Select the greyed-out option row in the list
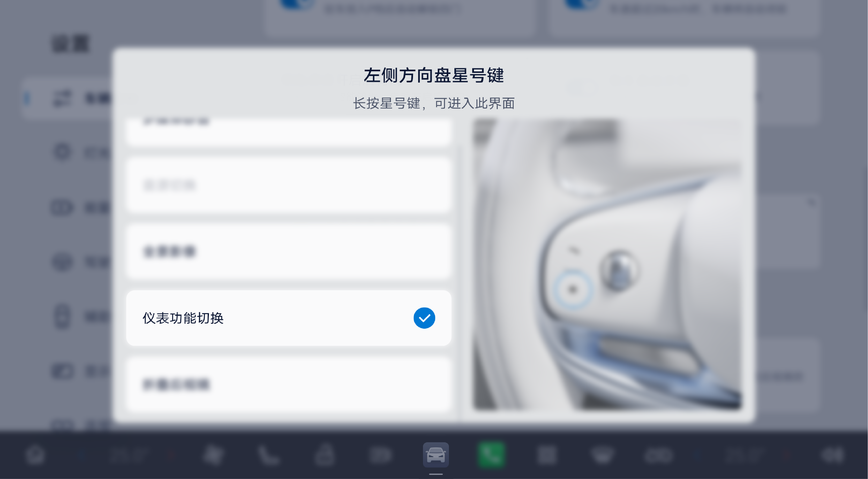 pos(289,185)
